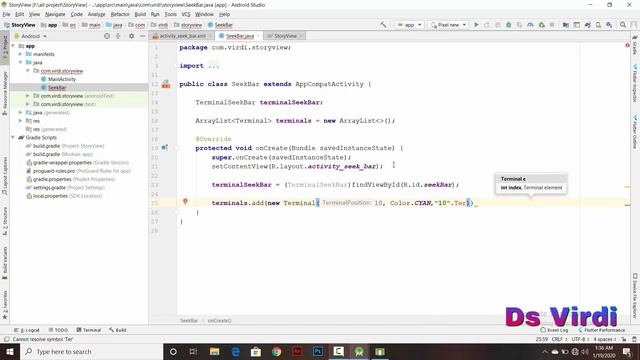Click the Attach debugger icon in toolbar
This screenshot has height=360, width=640.
tap(541, 25)
